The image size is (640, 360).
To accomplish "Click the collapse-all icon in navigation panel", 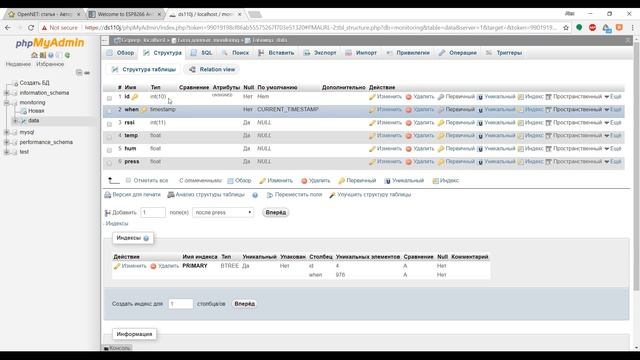I will tap(79, 73).
